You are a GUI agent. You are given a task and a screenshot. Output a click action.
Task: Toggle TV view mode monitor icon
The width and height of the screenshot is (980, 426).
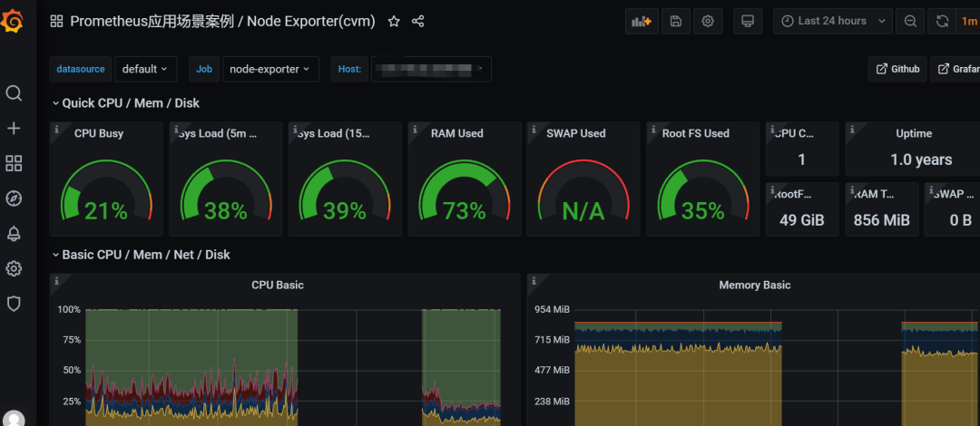[747, 21]
